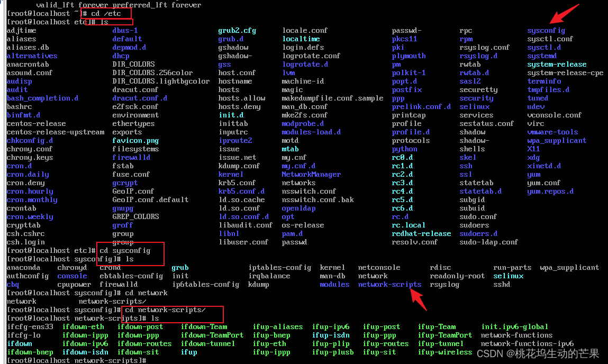Select the "ifup-aliases" script name

[x=278, y=327]
